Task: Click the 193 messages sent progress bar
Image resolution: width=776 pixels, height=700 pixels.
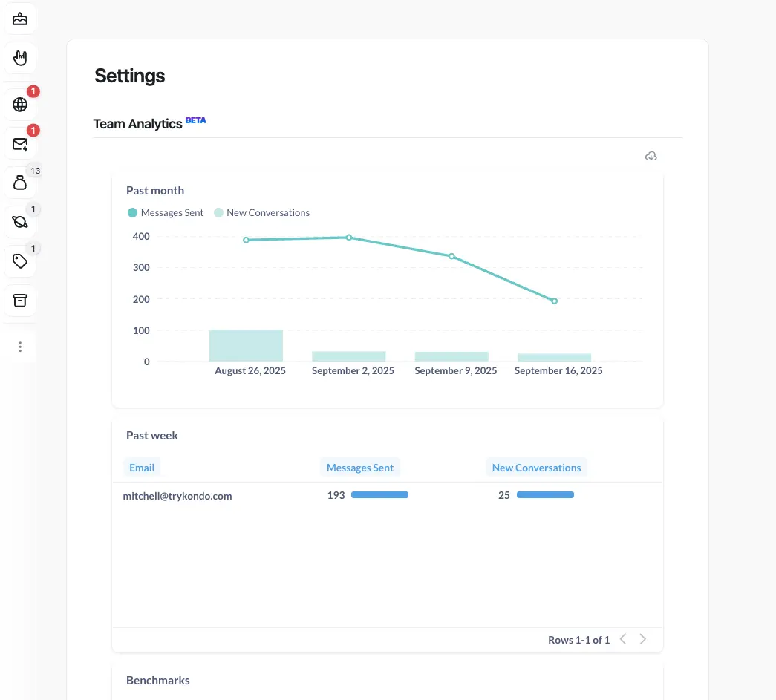Action: (379, 494)
